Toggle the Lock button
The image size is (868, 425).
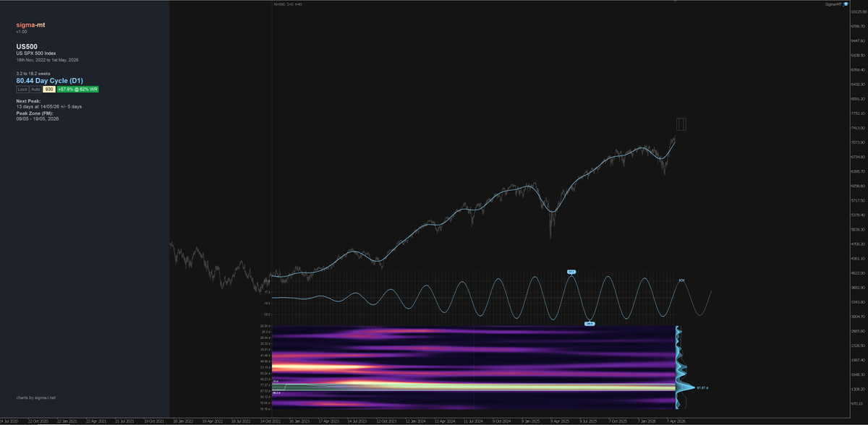pyautogui.click(x=22, y=89)
